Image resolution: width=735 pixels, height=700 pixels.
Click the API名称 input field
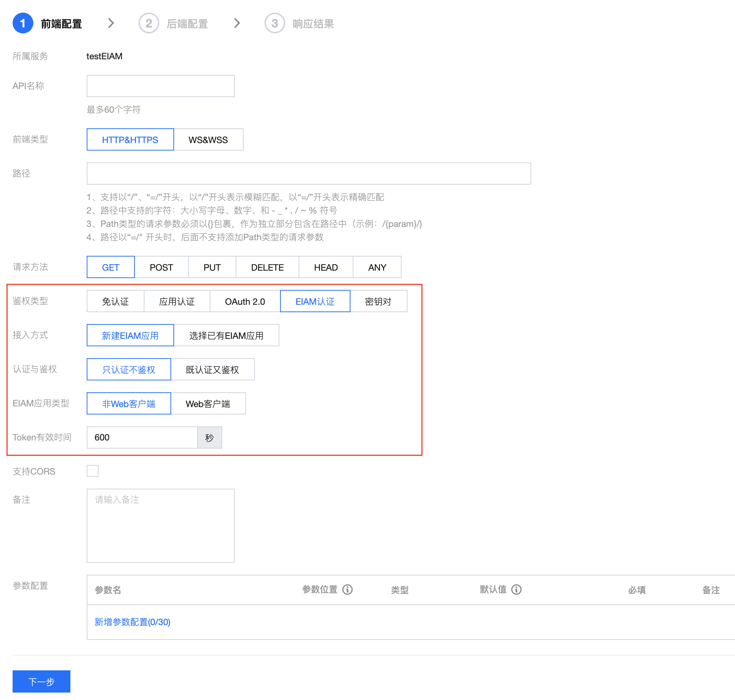160,85
